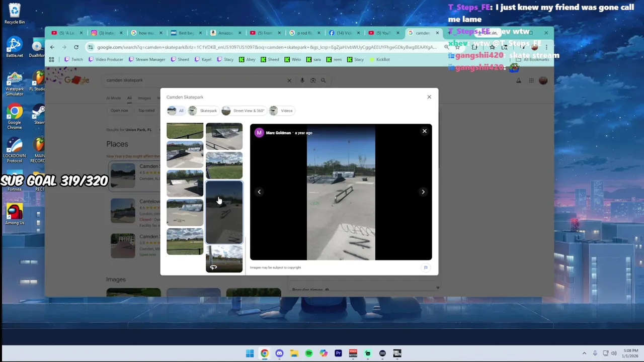Click the Google search magnifier icon
Screen dimensions: 644x362
[x=324, y=80]
